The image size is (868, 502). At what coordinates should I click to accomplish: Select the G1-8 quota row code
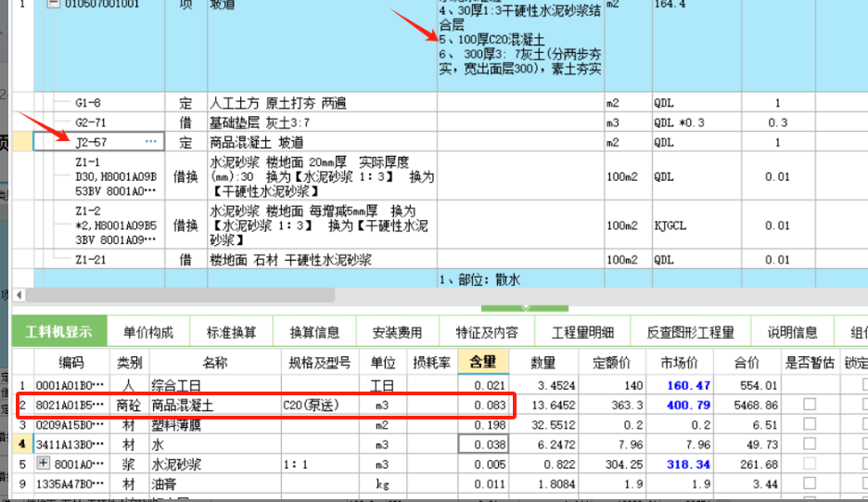click(x=88, y=103)
